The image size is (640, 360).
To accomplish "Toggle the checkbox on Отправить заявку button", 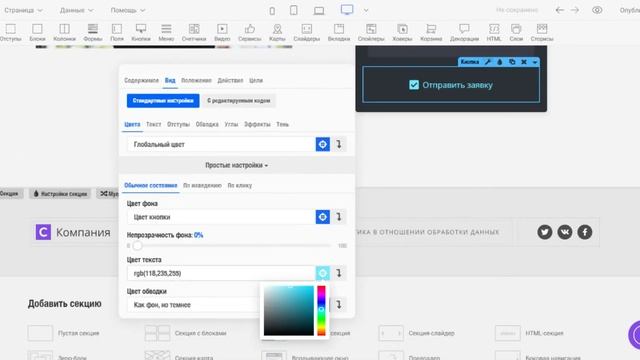I will 414,85.
